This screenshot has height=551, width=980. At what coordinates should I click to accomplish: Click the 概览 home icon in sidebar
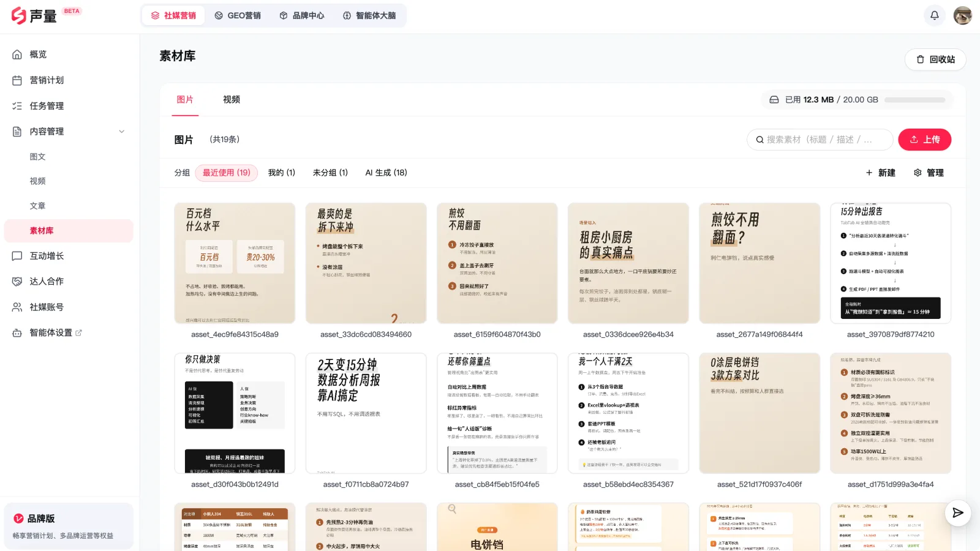(17, 54)
